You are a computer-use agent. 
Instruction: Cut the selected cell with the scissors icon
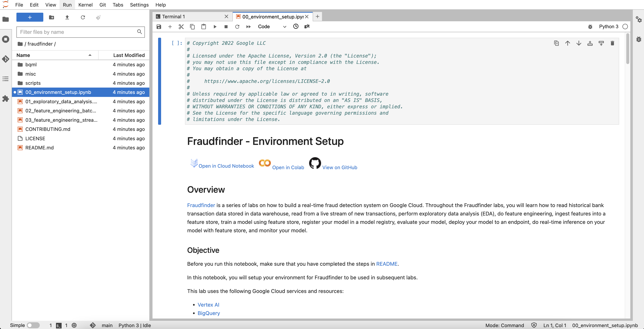point(181,27)
